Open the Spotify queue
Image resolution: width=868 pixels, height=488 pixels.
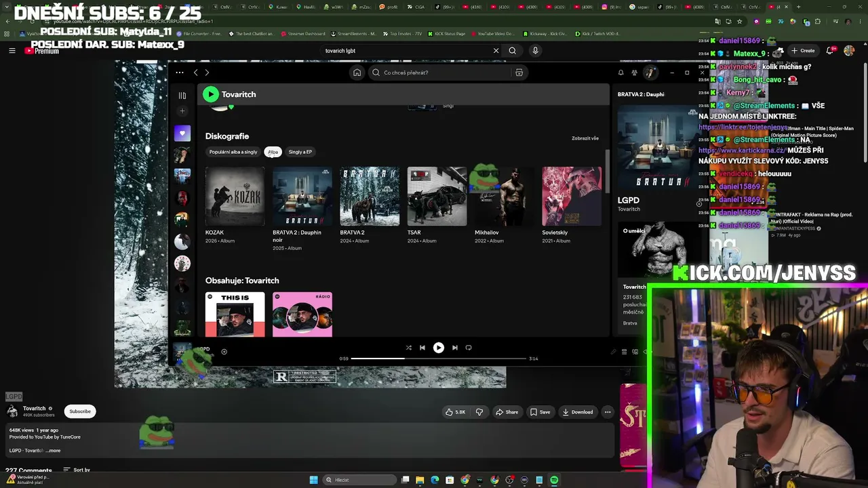tap(624, 352)
